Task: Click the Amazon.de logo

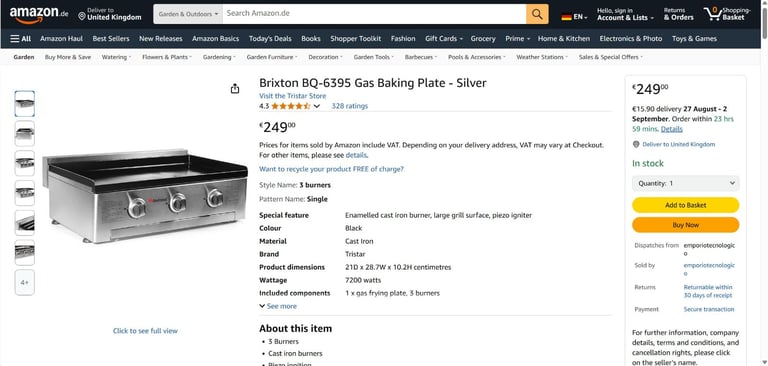Action: pyautogui.click(x=39, y=14)
